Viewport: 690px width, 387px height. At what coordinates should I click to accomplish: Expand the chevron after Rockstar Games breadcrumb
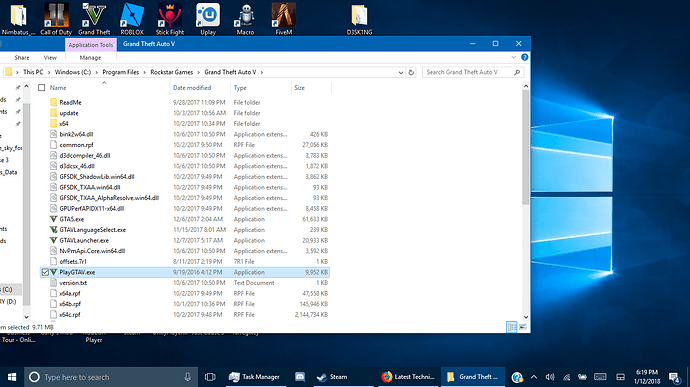click(x=198, y=72)
